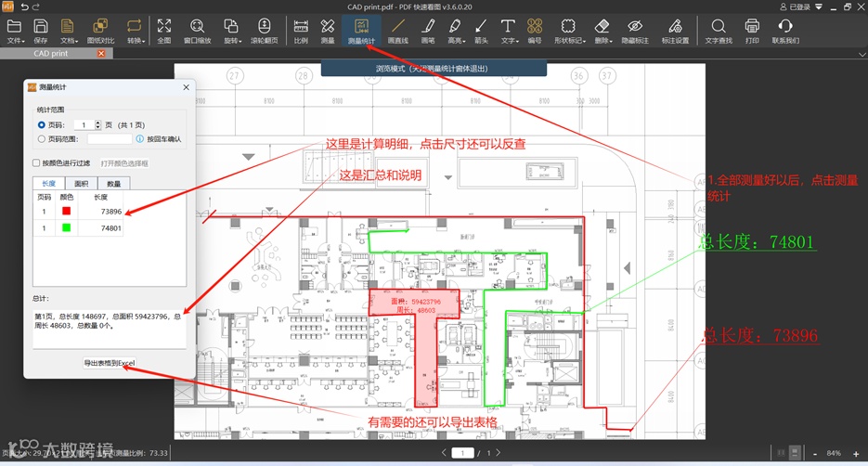Collapse the toolbar with the chevron

click(x=862, y=54)
